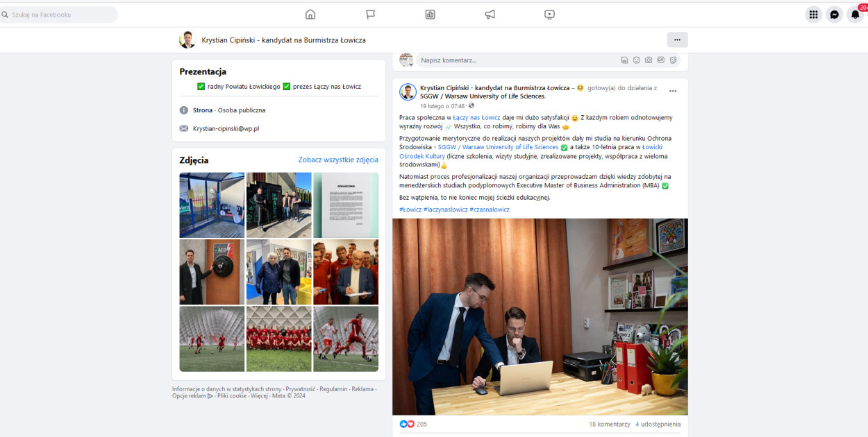The image size is (868, 437).
Task: Open the Facebook Home icon
Action: click(310, 15)
